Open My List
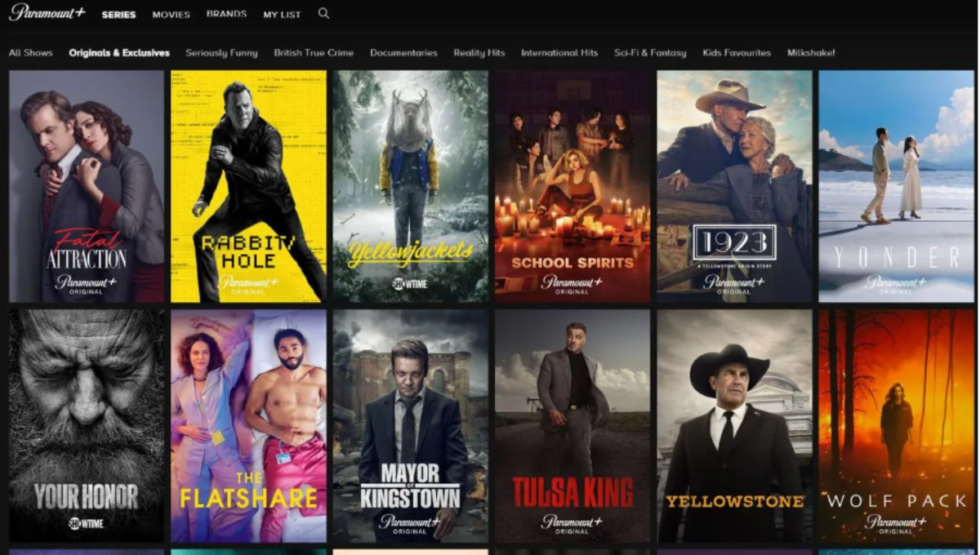 click(x=282, y=15)
